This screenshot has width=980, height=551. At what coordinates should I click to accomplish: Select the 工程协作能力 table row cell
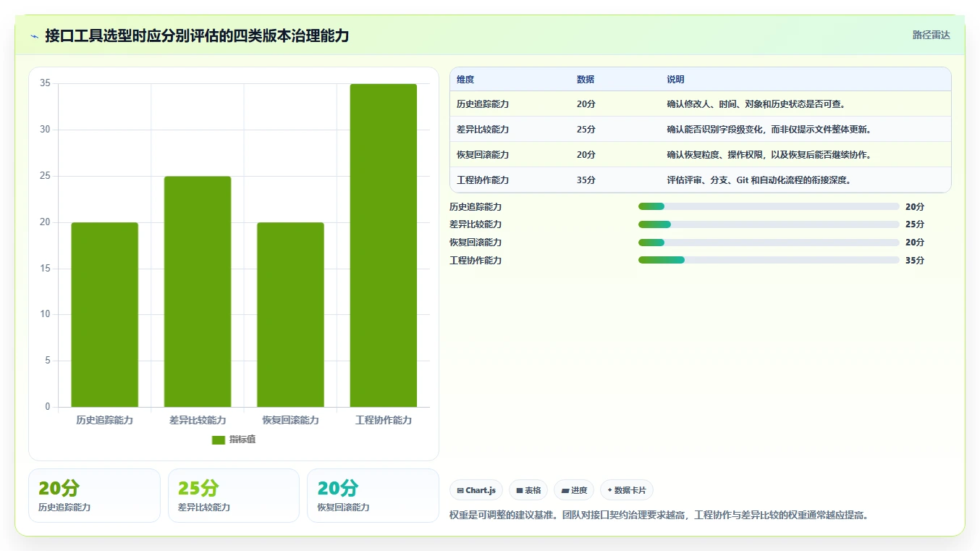[483, 180]
